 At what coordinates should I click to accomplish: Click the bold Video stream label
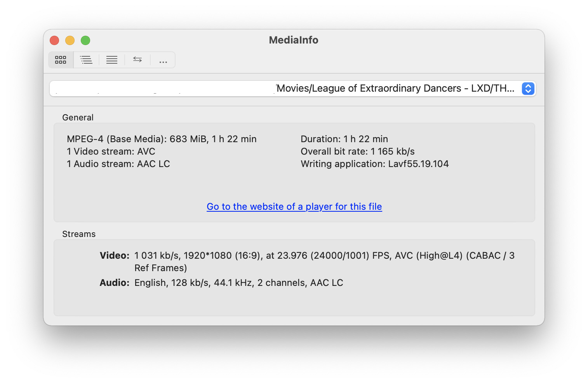(x=114, y=256)
